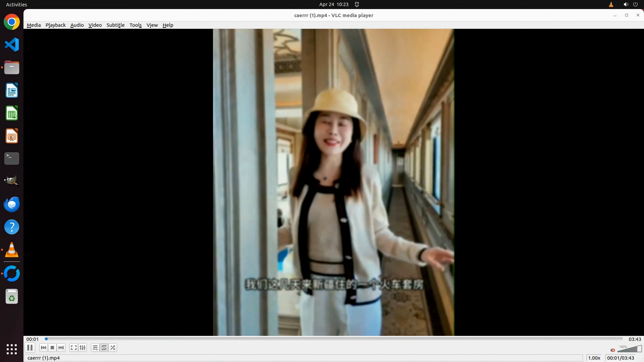The image size is (644, 362).
Task: Toggle the playlist view
Action: 95,348
